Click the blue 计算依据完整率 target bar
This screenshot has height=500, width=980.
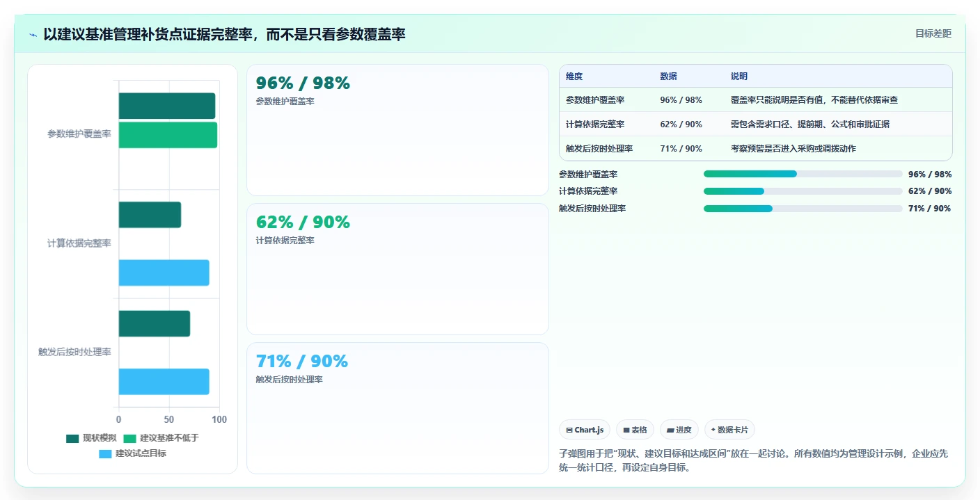pos(164,273)
